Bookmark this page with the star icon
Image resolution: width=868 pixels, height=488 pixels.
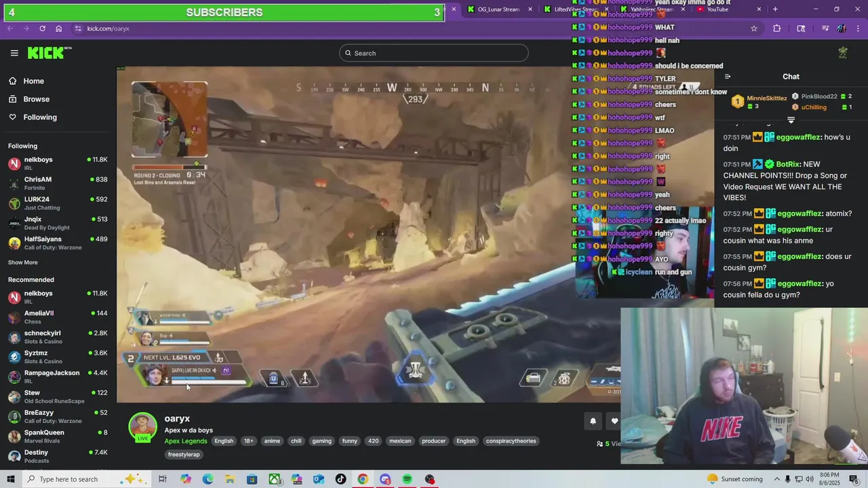point(753,28)
